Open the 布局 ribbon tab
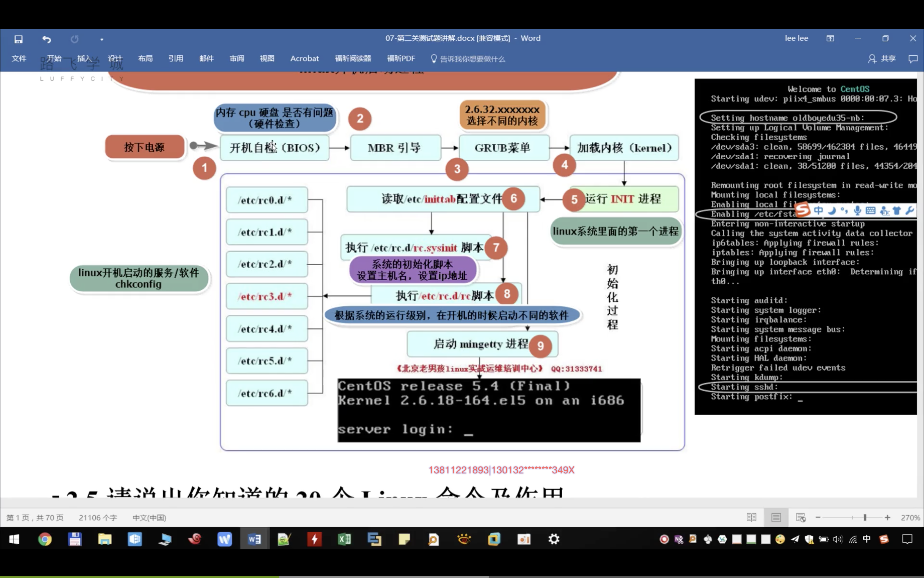 coord(145,58)
